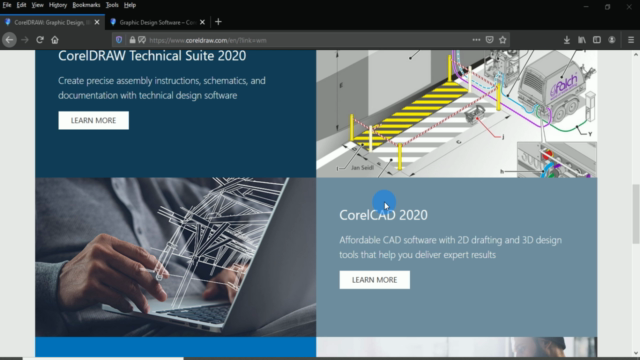Open the Firefox account avatar icon
Image resolution: width=640 pixels, height=360 pixels.
pyautogui.click(x=611, y=40)
